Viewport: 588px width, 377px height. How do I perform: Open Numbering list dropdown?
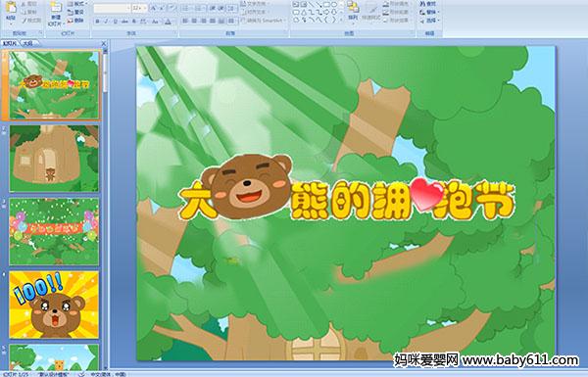tap(201, 8)
